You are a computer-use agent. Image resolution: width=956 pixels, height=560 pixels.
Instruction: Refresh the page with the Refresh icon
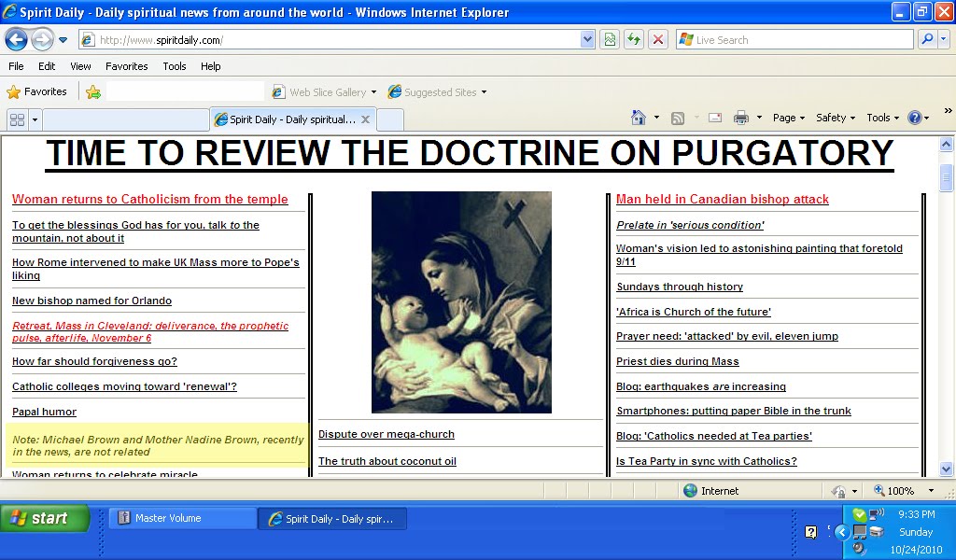[634, 40]
